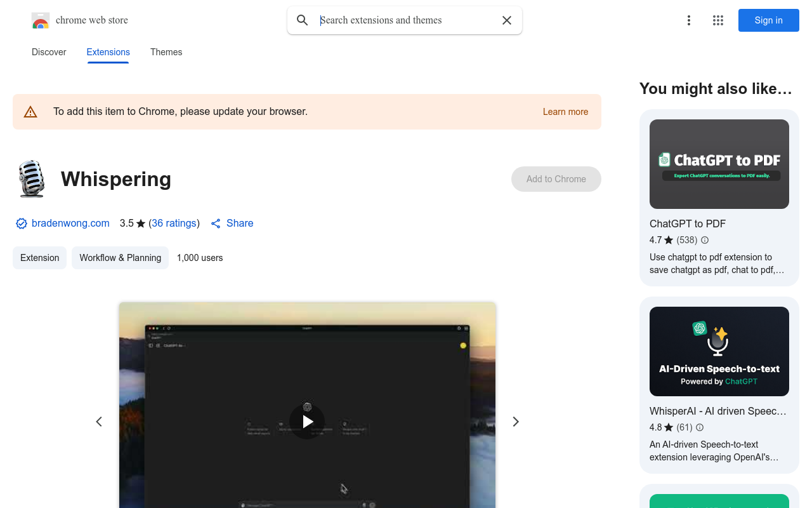Open the ChatGPT to PDF thumbnail

pos(719,164)
